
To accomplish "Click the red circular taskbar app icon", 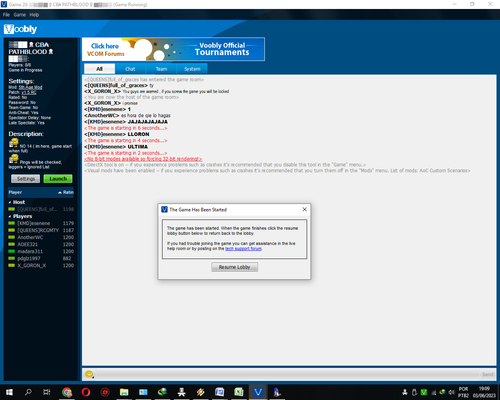I will [105, 392].
